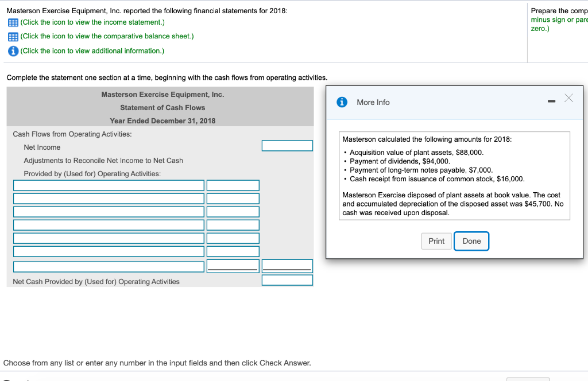Click 'Statement of Cash Flows' heading
The image size is (588, 381).
pos(163,108)
